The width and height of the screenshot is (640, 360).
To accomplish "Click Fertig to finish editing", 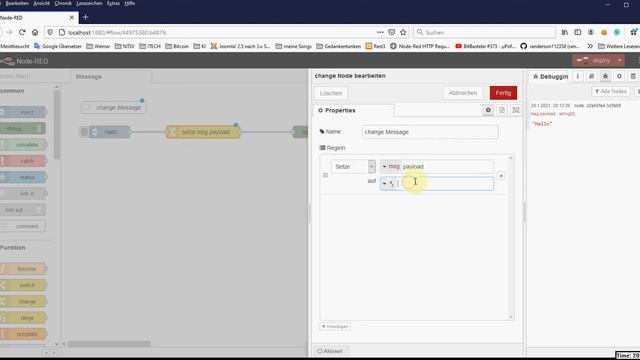I will (503, 93).
